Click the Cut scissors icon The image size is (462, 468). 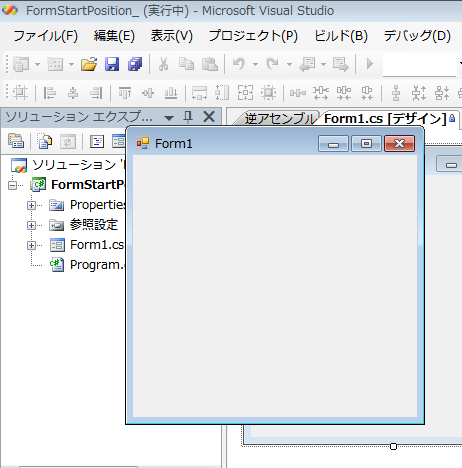[163, 64]
